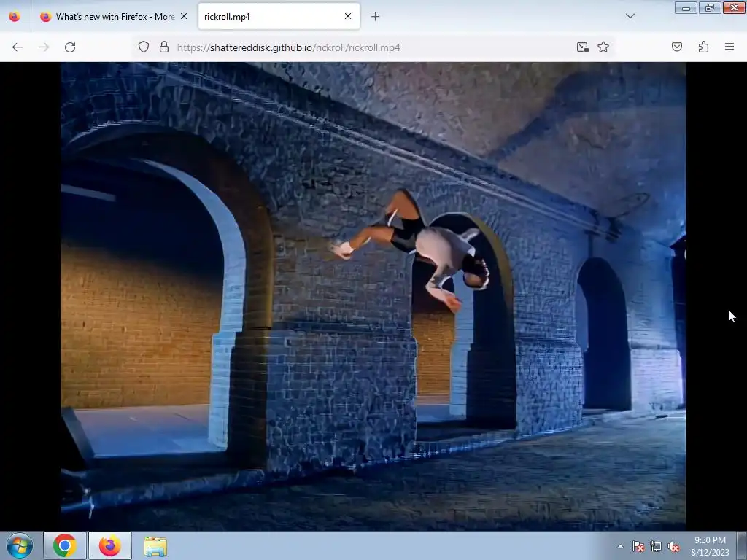Screen dimensions: 747x560
Task: Reload the current page
Action: pos(70,47)
